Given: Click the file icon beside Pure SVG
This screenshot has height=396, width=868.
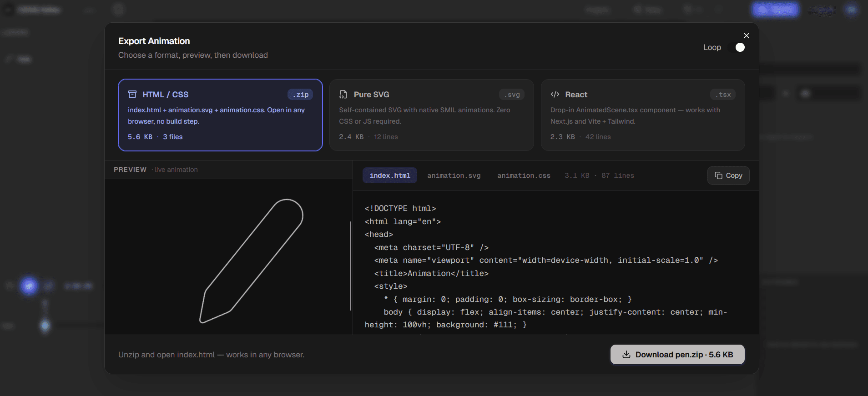Looking at the screenshot, I should point(343,95).
